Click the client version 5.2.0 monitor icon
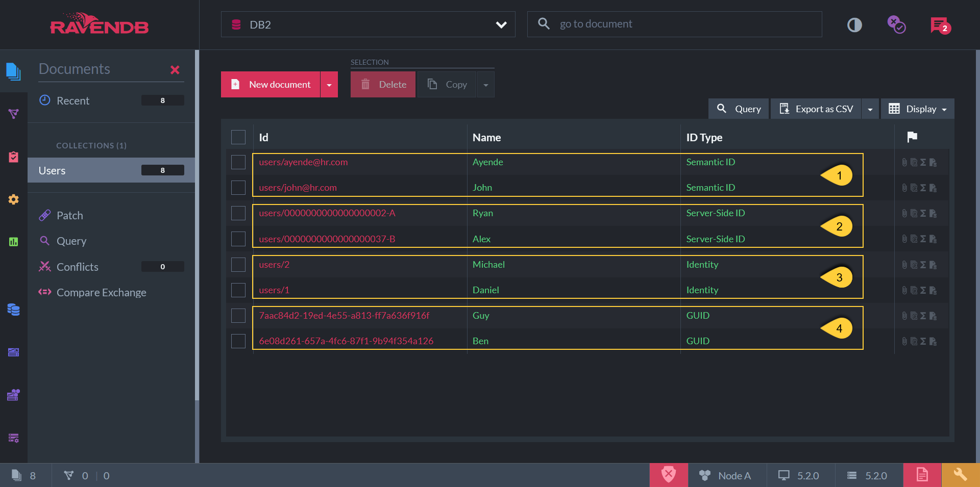Viewport: 980px width, 487px height. 783,475
